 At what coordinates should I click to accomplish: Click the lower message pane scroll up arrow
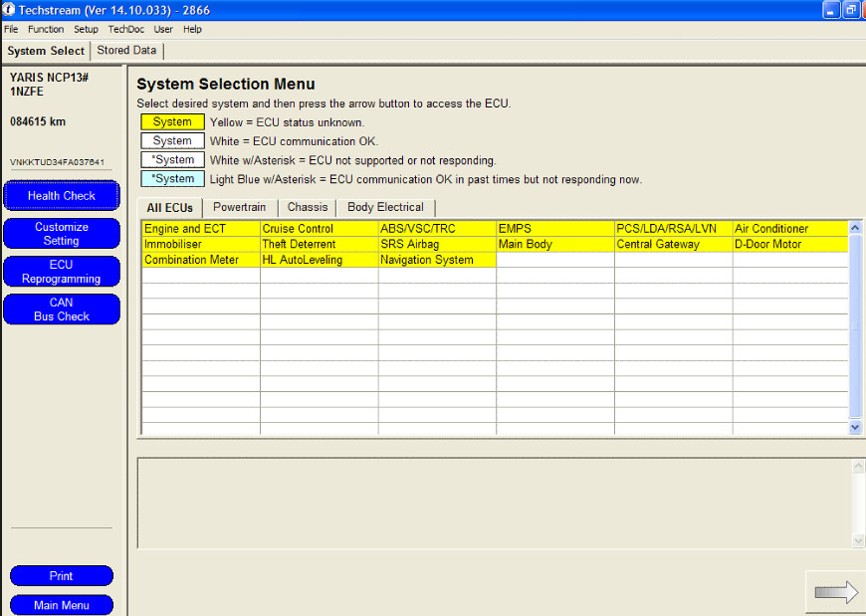pyautogui.click(x=858, y=467)
